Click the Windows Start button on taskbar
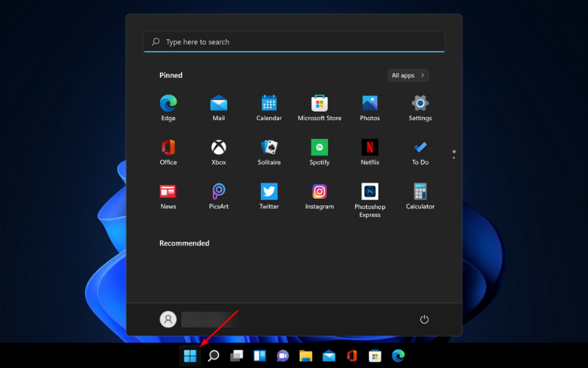Image resolution: width=588 pixels, height=368 pixels. point(190,356)
